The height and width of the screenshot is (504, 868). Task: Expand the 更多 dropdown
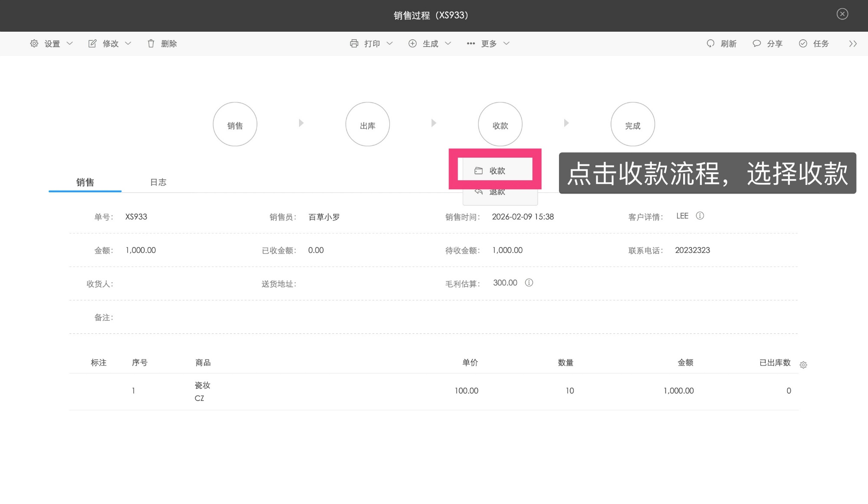click(x=488, y=43)
